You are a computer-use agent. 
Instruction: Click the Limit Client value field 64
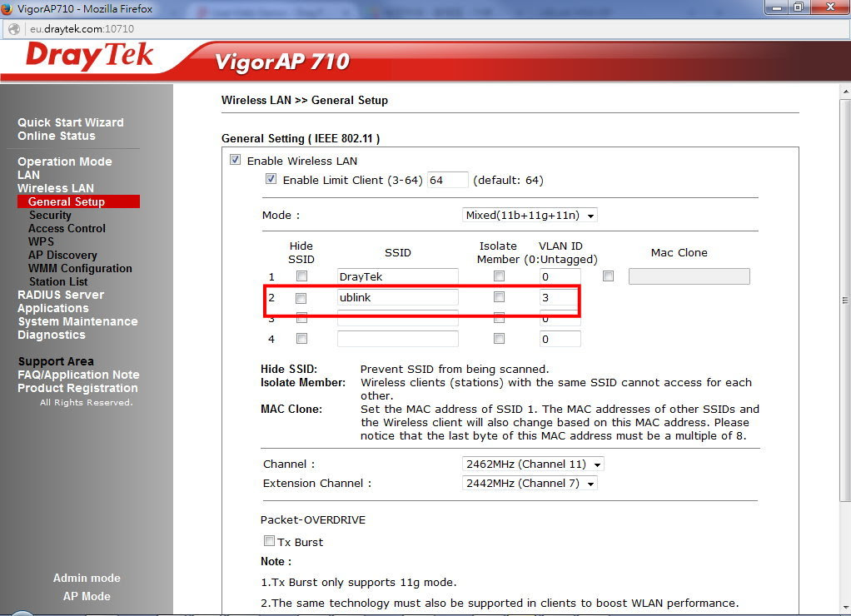point(448,180)
